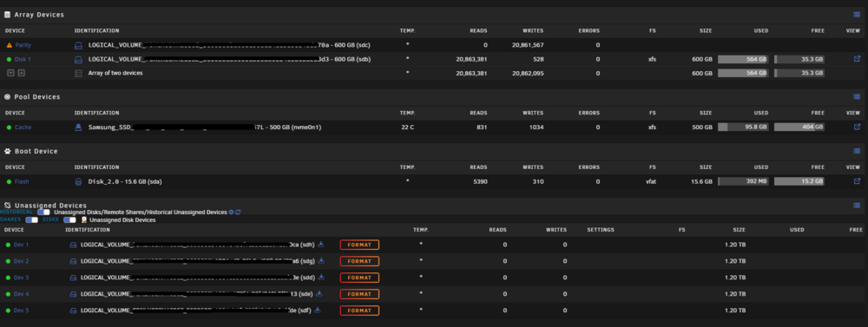Toggle the Shares switch
Image resolution: width=868 pixels, height=327 pixels.
click(31, 219)
